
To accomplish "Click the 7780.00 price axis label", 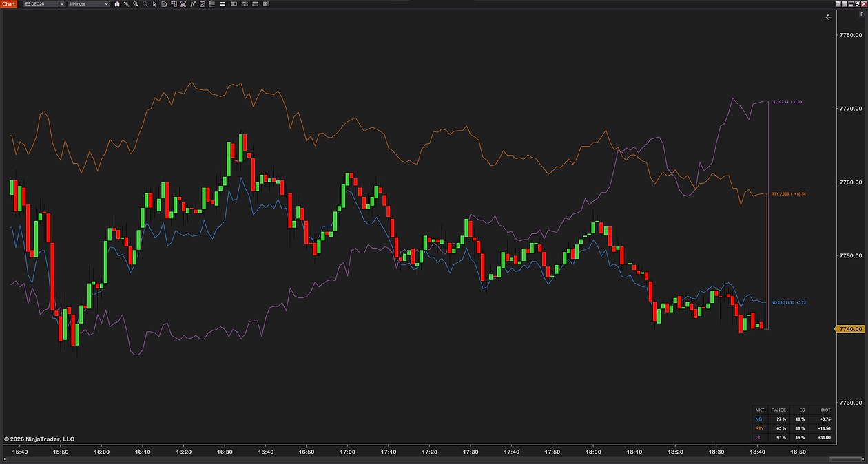I will point(850,35).
